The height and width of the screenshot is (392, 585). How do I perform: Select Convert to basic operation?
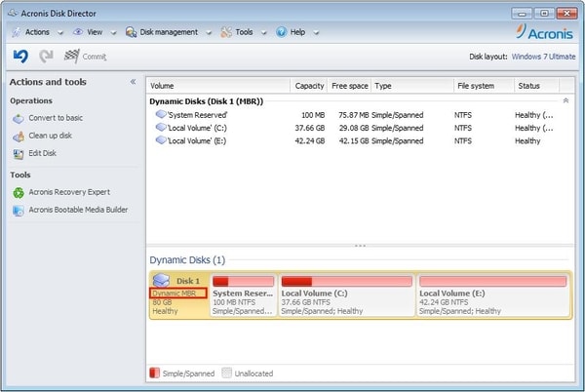55,118
